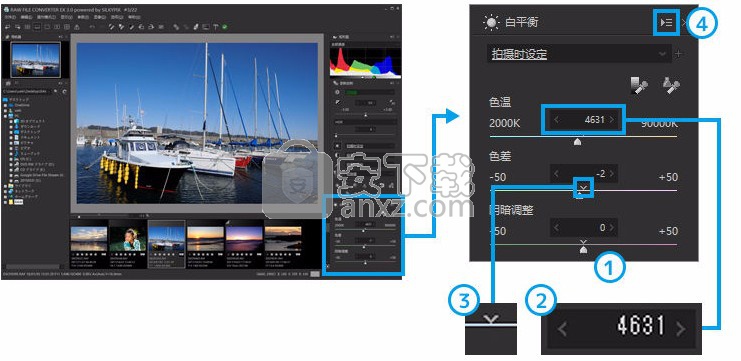The height and width of the screenshot is (361, 741).
Task: Click the monitor icon in main toolbar
Action: click(x=206, y=27)
